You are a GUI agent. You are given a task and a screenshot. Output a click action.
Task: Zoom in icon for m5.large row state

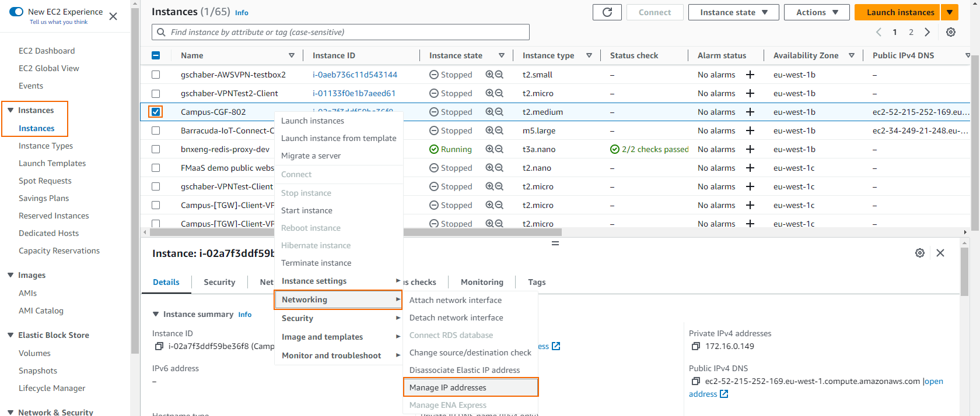point(490,131)
